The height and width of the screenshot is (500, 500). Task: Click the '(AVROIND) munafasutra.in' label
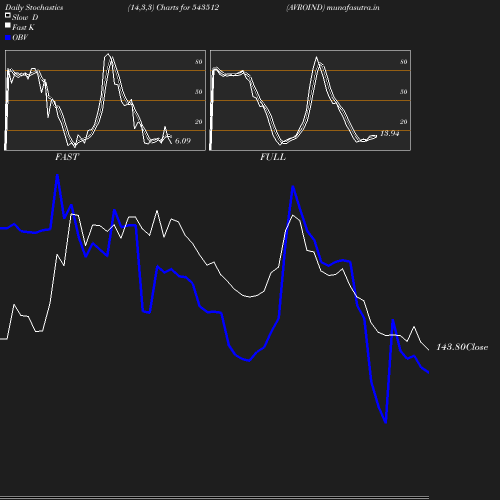point(333,7)
